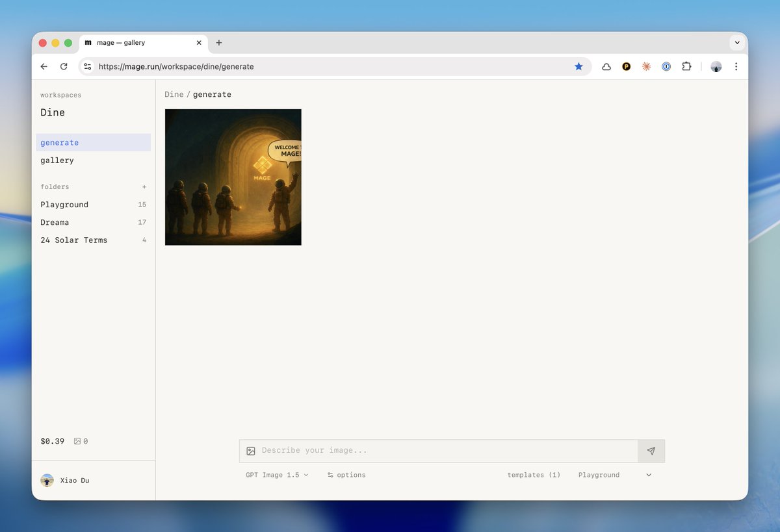This screenshot has height=532, width=780.
Task: Click Xiao Du's avatar picture
Action: click(47, 480)
